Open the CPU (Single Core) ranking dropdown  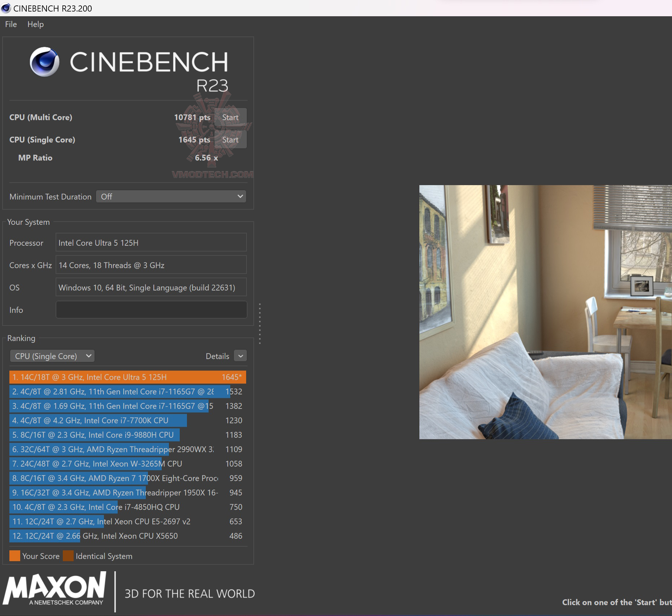click(x=52, y=356)
